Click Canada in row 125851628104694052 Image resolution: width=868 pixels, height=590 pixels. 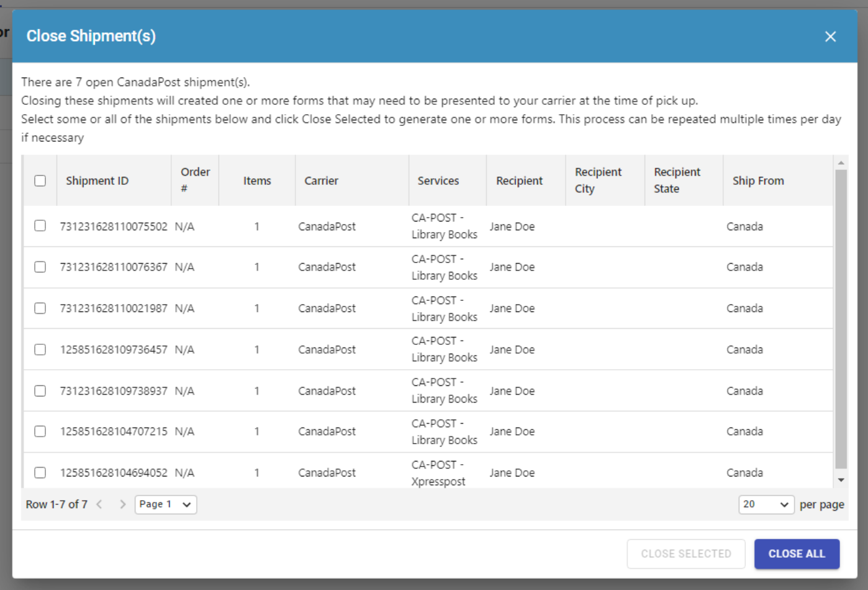744,473
